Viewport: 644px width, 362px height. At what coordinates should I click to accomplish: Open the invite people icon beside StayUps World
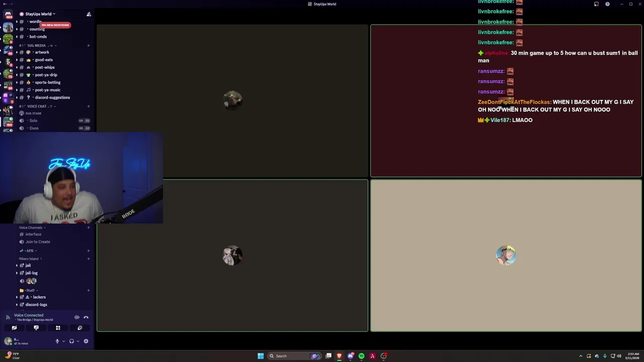click(x=89, y=14)
